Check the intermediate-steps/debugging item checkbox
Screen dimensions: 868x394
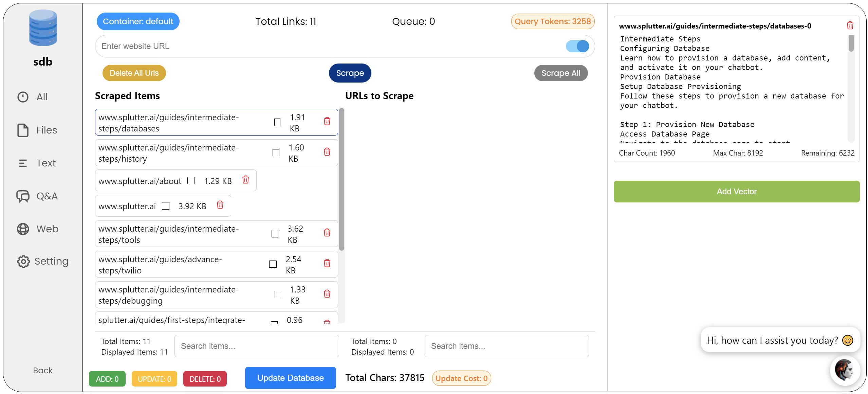click(x=278, y=294)
